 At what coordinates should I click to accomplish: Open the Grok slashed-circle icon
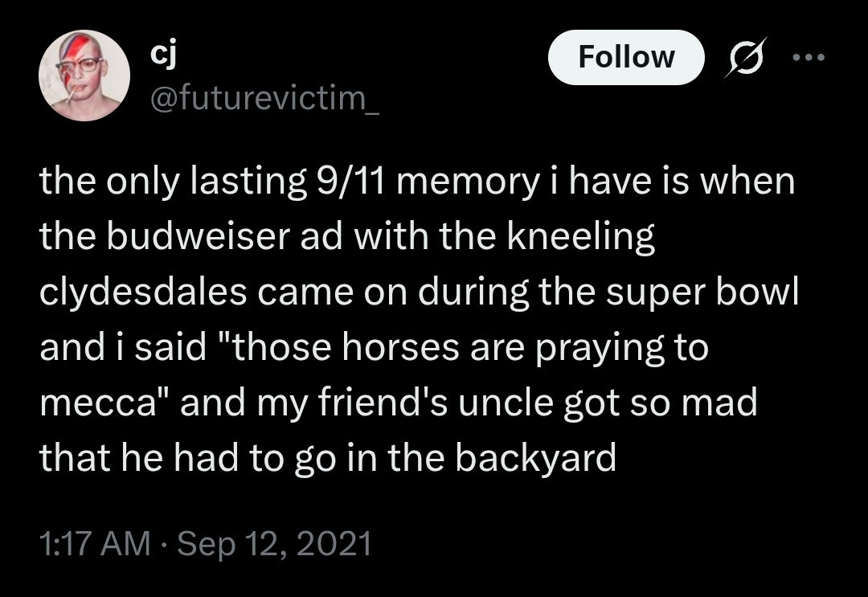point(745,58)
